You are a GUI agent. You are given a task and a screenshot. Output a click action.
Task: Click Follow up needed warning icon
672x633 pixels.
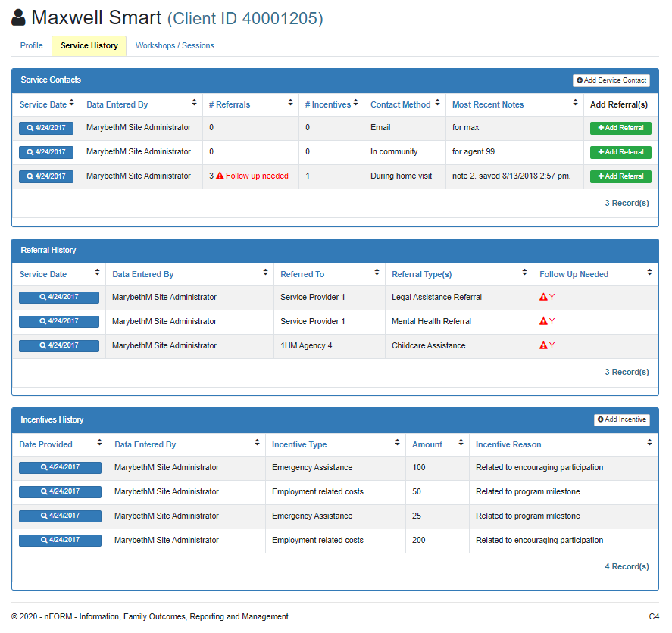[x=220, y=176]
